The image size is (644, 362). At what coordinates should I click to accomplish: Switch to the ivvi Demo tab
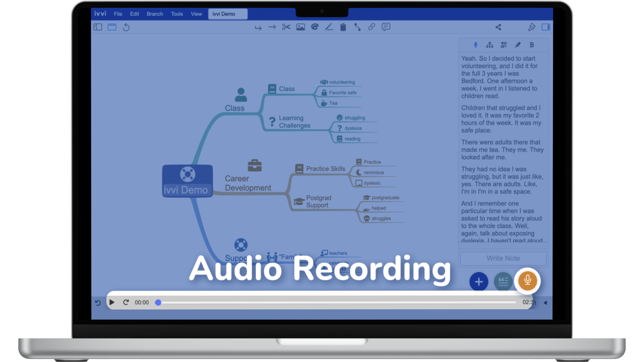(x=228, y=14)
